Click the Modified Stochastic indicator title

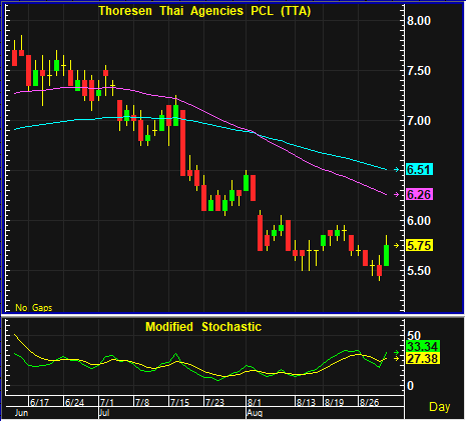pyautogui.click(x=203, y=327)
